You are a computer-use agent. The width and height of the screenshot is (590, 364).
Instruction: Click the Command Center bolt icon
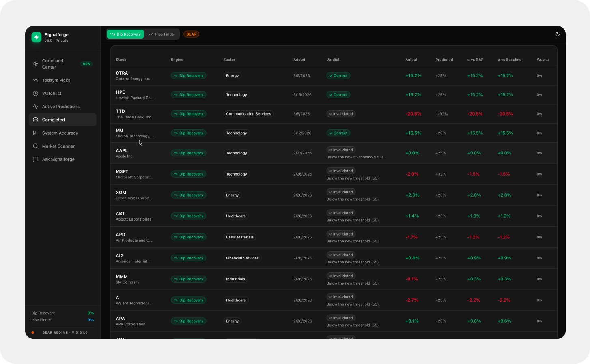(35, 64)
